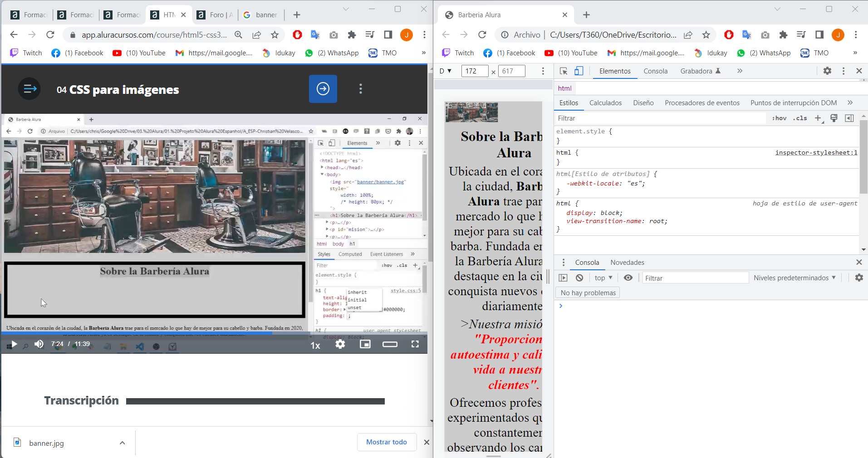The height and width of the screenshot is (458, 868).
Task: Change the 1x playback speed
Action: pyautogui.click(x=315, y=346)
